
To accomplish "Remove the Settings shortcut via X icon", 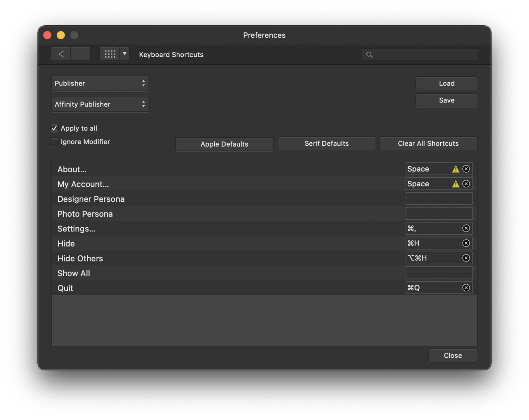I will point(466,228).
